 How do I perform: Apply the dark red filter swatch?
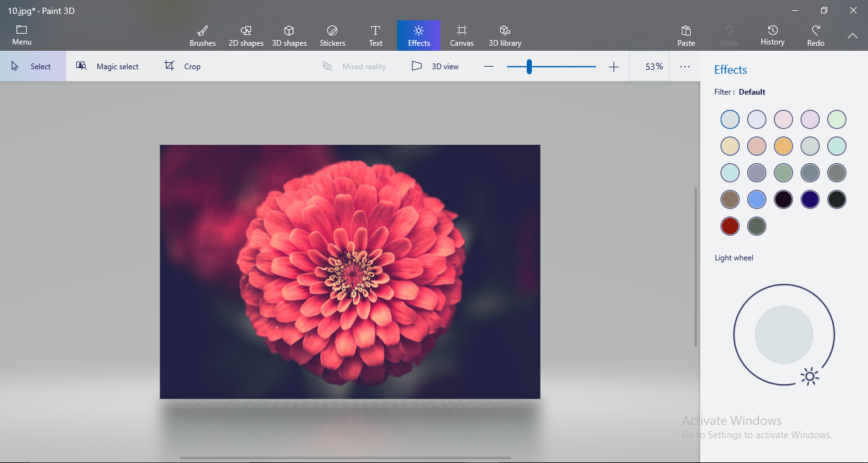point(730,226)
